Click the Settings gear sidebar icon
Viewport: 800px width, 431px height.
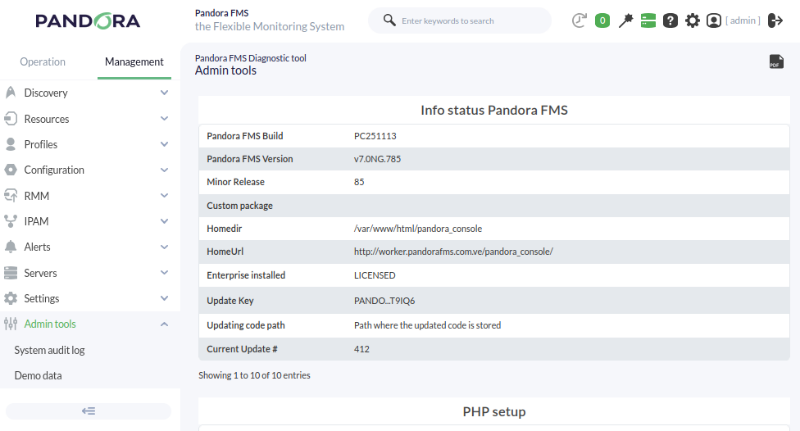tap(10, 298)
